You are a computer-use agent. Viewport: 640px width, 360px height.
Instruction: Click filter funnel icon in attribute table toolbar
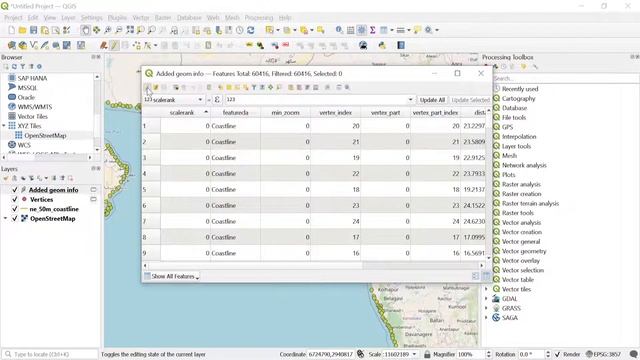(x=254, y=87)
